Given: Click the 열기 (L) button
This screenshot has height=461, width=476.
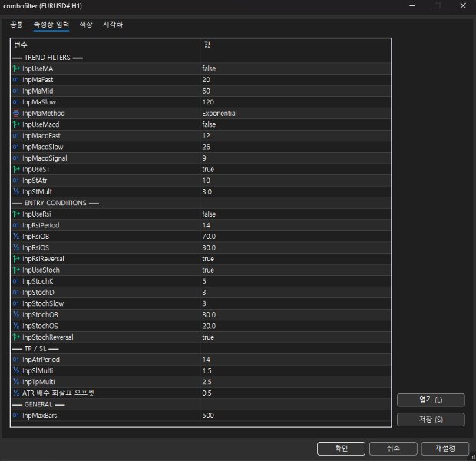Looking at the screenshot, I should pyautogui.click(x=431, y=400).
